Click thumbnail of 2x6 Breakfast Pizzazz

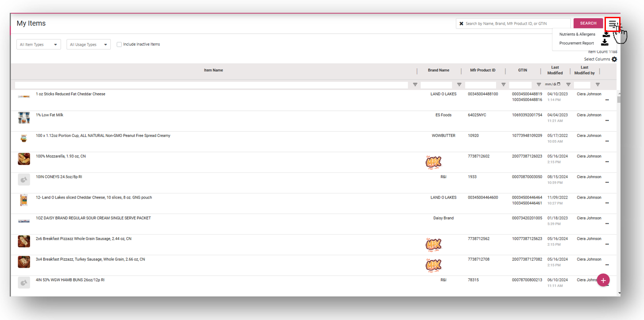[24, 241]
